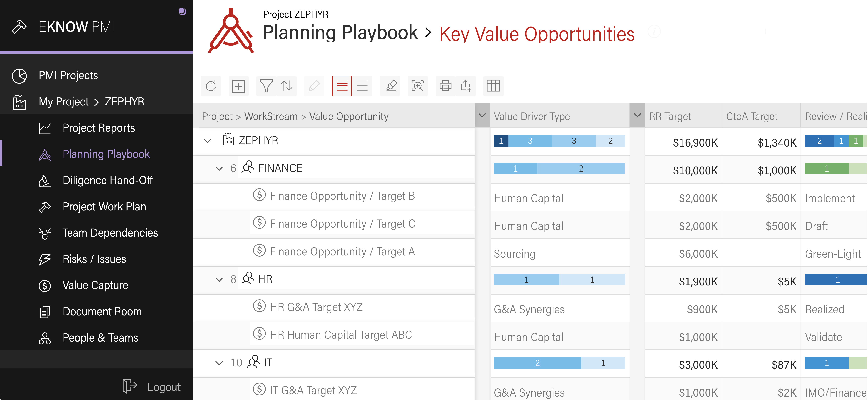
Task: Open Finance Opportunity / Target B
Action: pyautogui.click(x=342, y=196)
